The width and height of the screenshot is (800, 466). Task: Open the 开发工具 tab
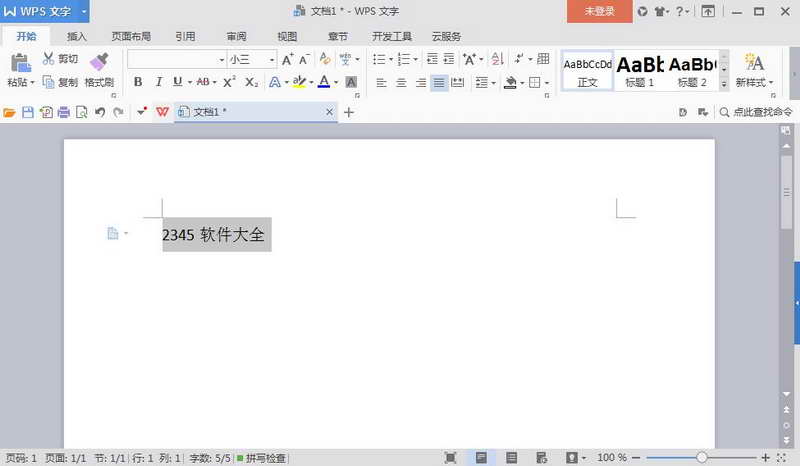coord(392,36)
